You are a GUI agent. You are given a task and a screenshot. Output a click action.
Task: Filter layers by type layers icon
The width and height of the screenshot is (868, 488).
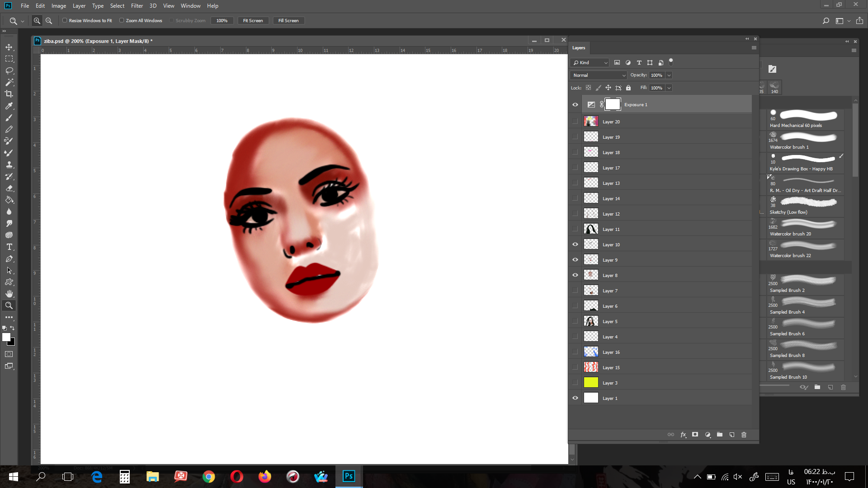(x=639, y=62)
